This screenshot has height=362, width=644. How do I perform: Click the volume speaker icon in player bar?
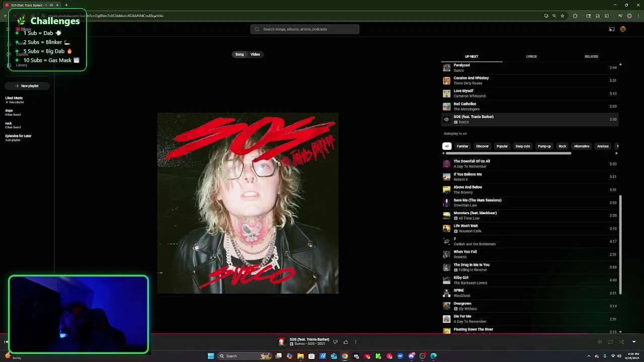(x=599, y=342)
